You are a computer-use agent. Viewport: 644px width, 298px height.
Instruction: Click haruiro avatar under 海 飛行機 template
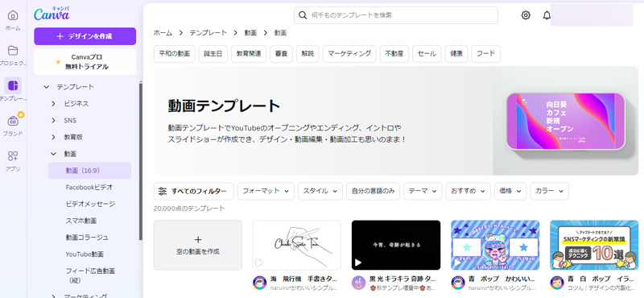(259, 283)
